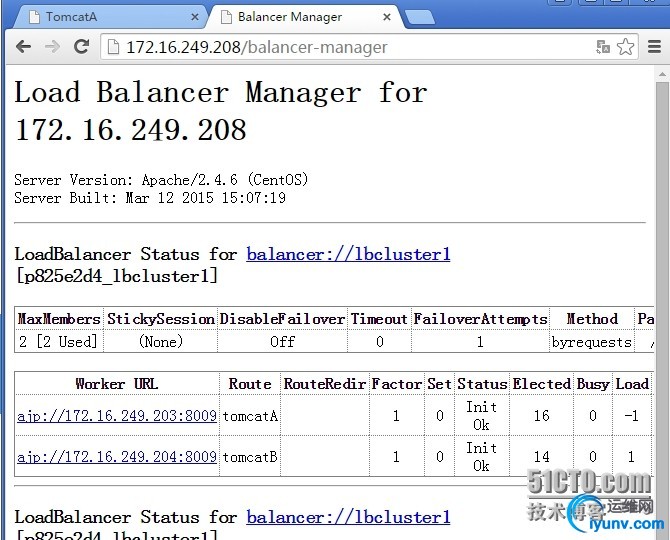
Task: Click the Elected value 16
Action: tap(541, 416)
